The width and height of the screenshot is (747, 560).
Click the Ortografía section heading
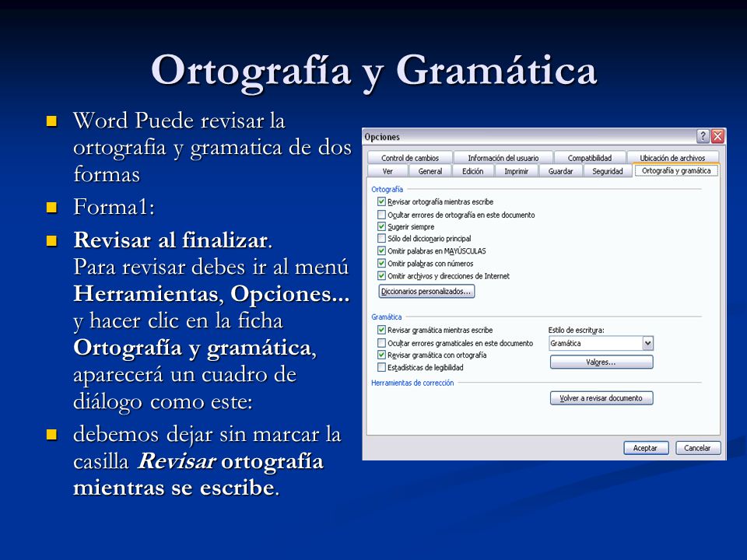tap(387, 189)
